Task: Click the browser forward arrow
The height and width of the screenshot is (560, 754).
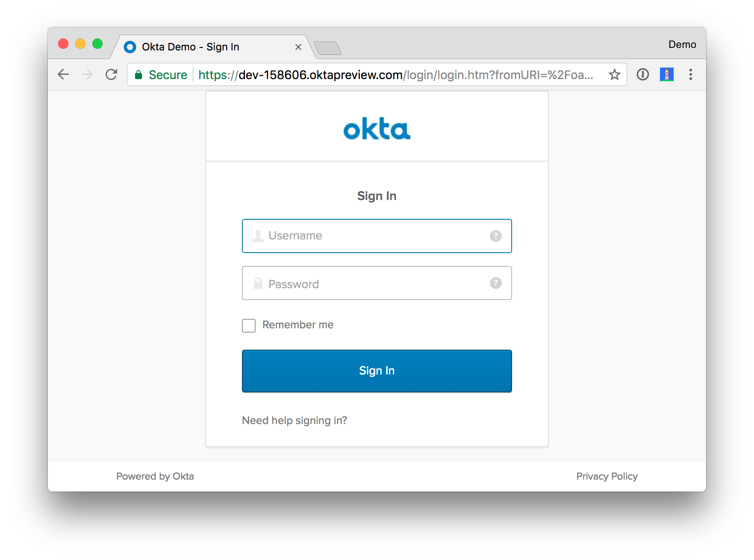Action: 87,74
